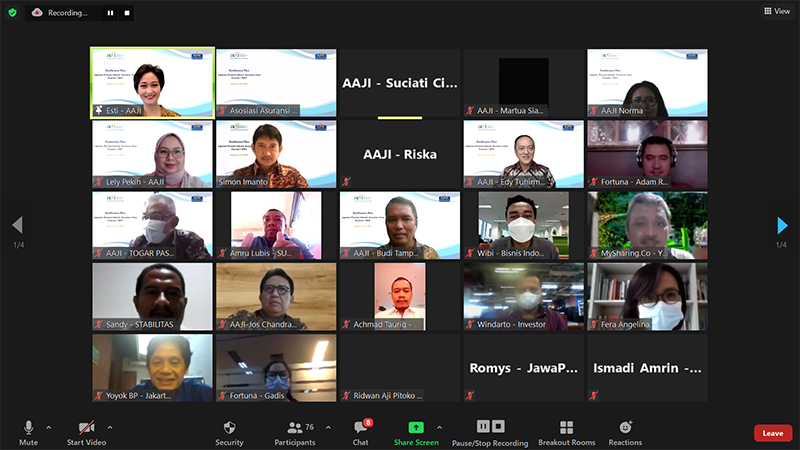Select the AAJI Norma video tile
This screenshot has width=800, height=450.
click(647, 83)
